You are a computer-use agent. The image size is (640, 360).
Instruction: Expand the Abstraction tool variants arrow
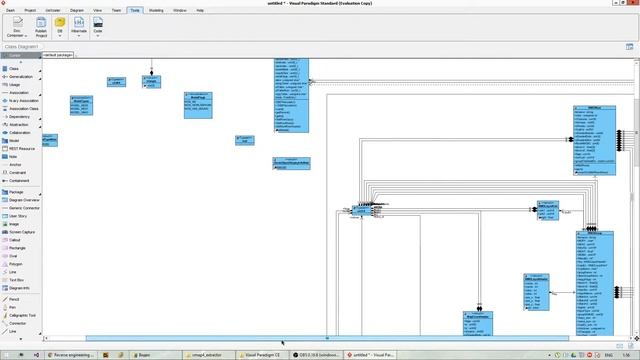click(40, 127)
